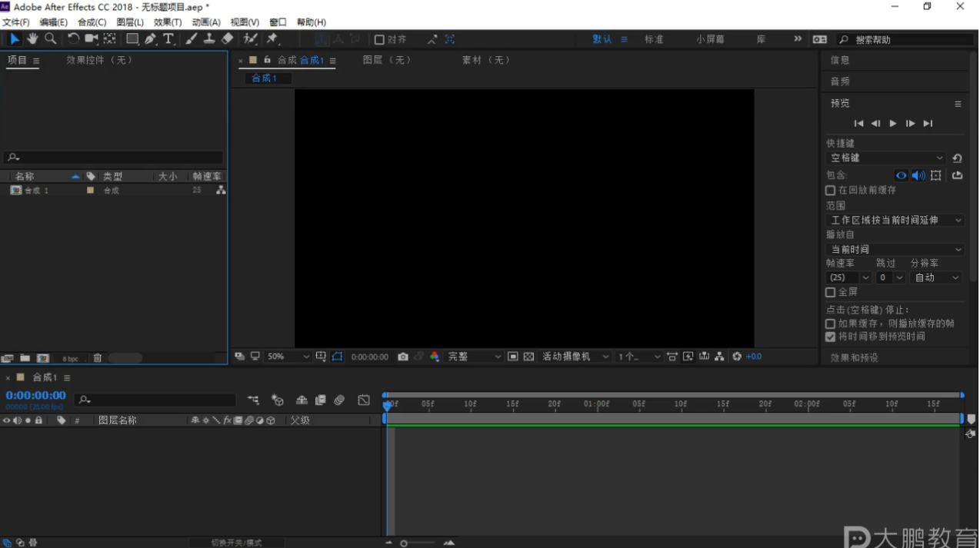Enable the 对齐 snapping checkbox
The image size is (980, 548).
(379, 40)
